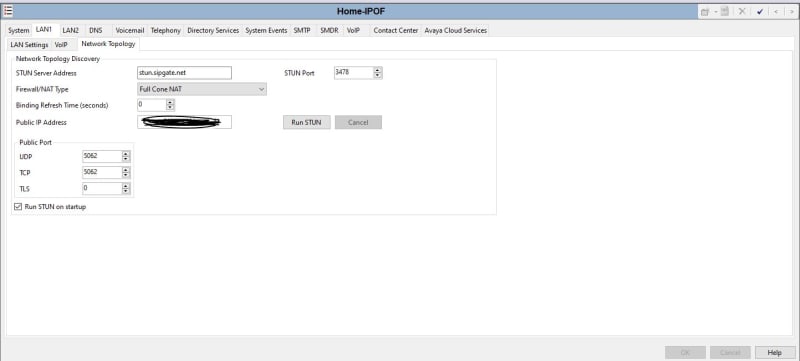Click the TCP public port field
Image resolution: width=800 pixels, height=361 pixels.
click(102, 172)
